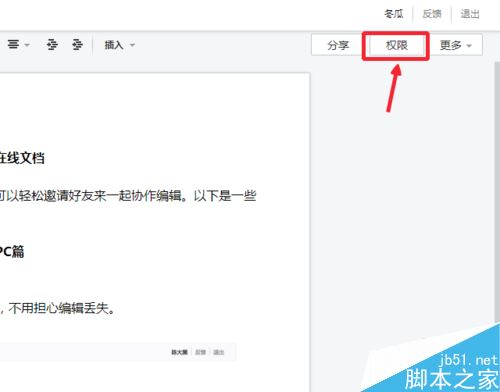The image size is (500, 392).
Task: Open the 更多 (More) dropdown
Action: click(x=456, y=45)
